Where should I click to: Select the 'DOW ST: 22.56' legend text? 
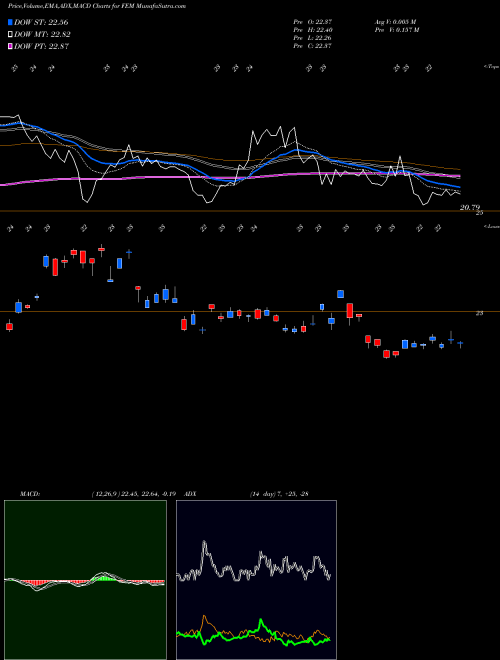[41, 22]
